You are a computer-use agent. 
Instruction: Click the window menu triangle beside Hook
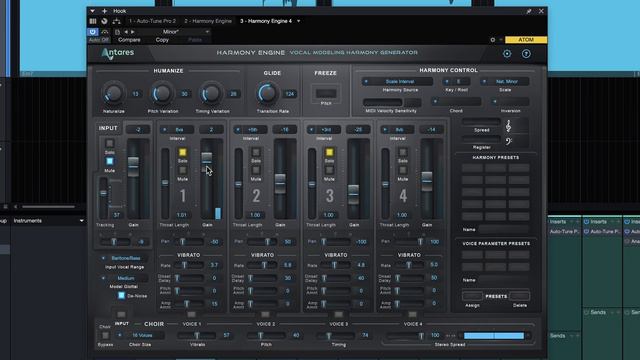click(93, 11)
